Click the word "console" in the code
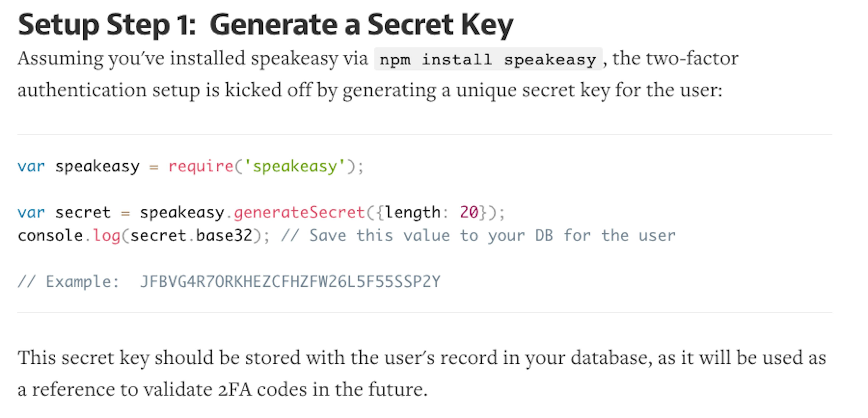Viewport: 868px width, 418px height. [50, 236]
